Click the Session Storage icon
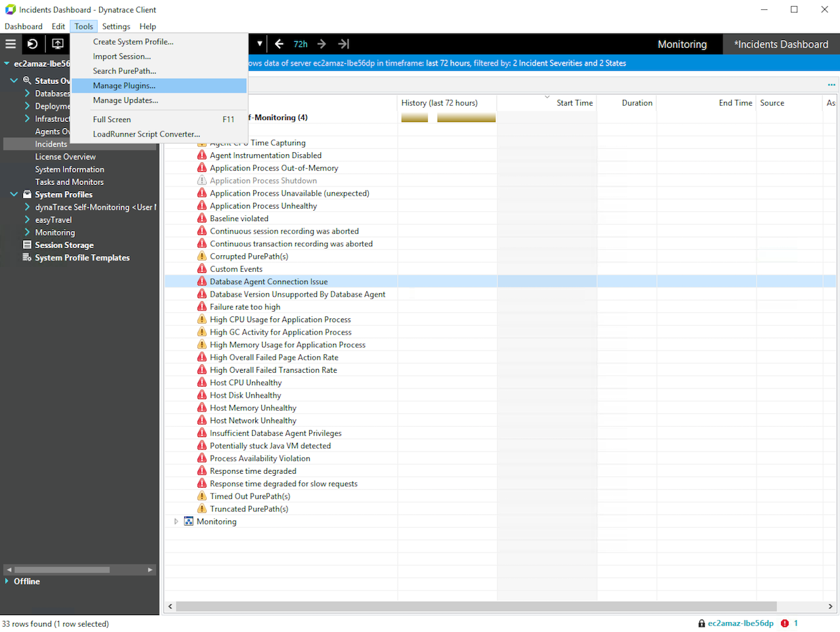 [27, 245]
